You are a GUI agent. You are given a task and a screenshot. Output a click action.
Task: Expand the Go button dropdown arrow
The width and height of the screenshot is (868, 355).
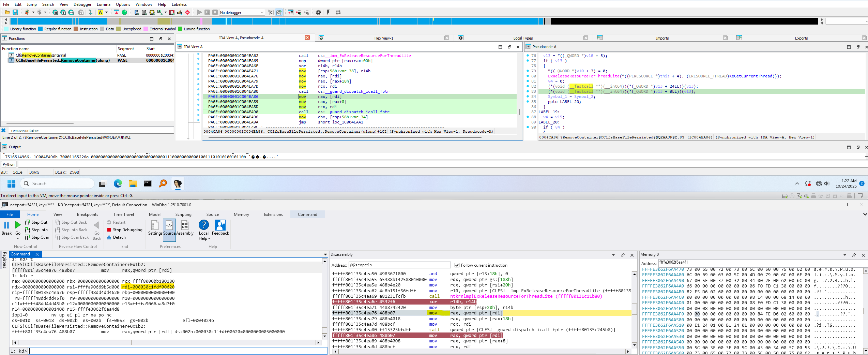tap(18, 238)
